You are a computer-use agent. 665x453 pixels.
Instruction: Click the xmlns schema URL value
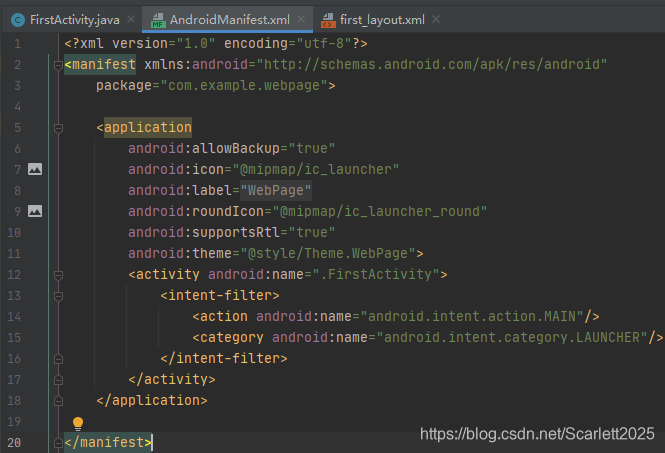[432, 64]
